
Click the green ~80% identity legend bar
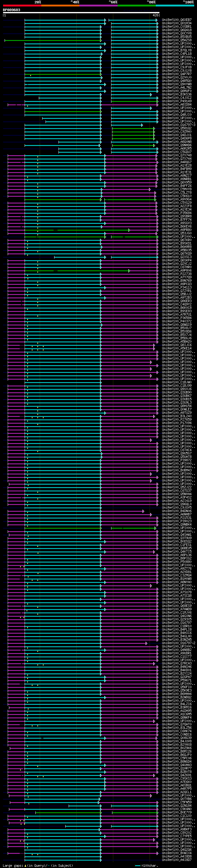coord(137,6)
